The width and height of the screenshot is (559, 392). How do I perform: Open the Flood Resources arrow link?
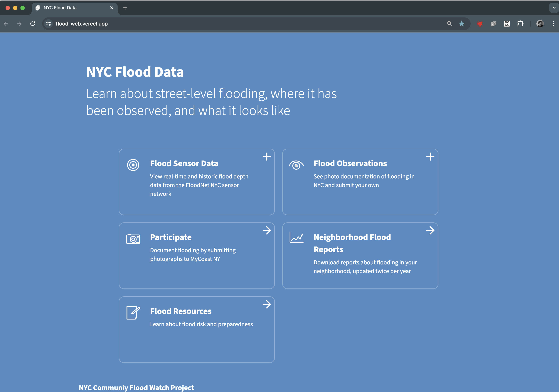(267, 304)
